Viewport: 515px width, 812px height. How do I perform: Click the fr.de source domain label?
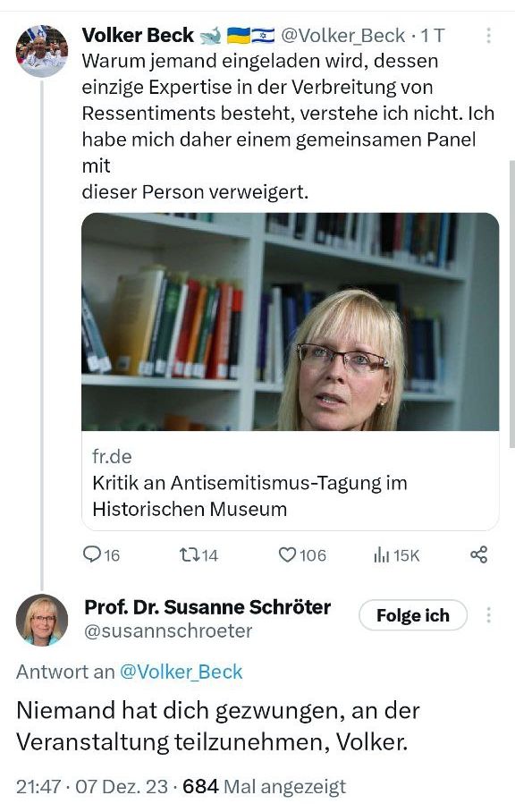click(112, 456)
